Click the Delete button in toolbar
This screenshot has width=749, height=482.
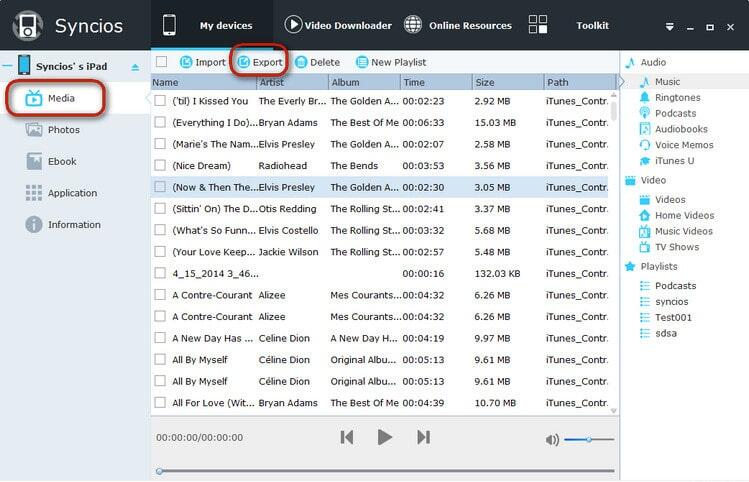pos(317,62)
